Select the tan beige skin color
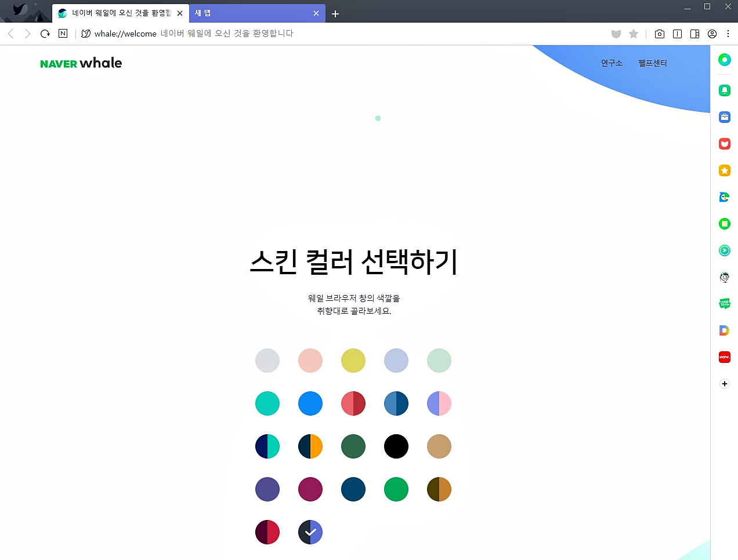This screenshot has height=560, width=738. [x=439, y=446]
